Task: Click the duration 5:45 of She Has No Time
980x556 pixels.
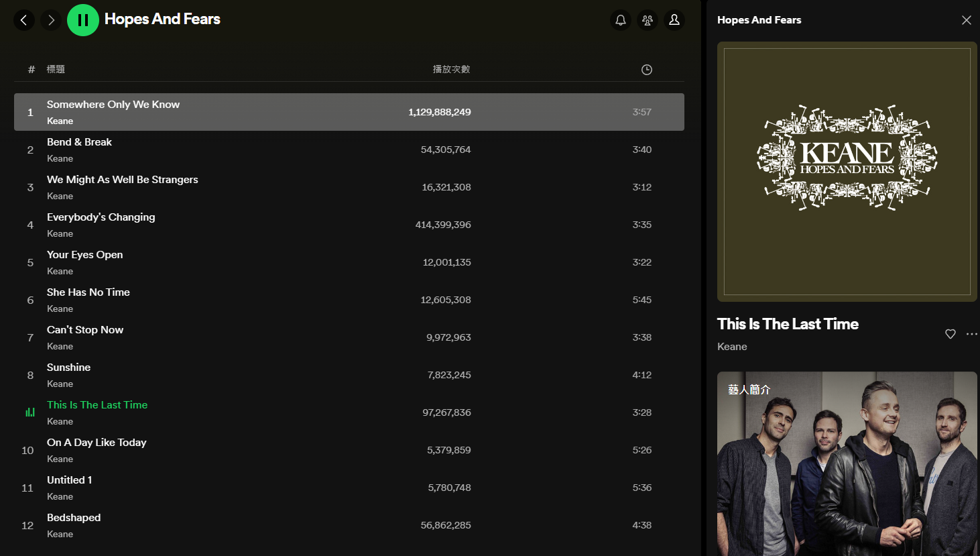Action: coord(642,300)
